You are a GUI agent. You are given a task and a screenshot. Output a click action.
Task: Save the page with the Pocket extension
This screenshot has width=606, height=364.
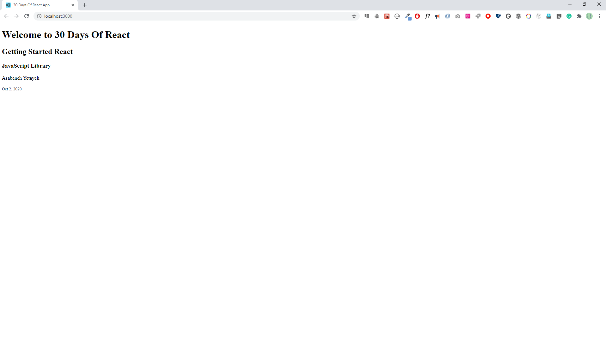[x=488, y=16]
